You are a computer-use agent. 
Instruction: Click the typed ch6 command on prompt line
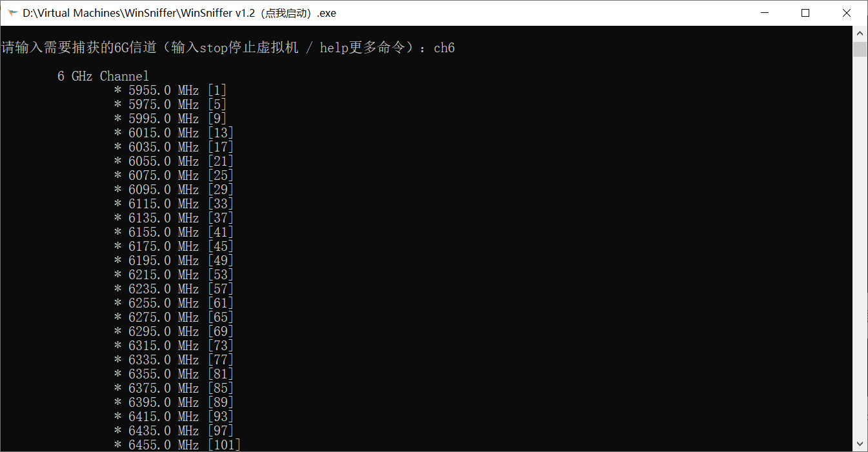click(x=444, y=48)
